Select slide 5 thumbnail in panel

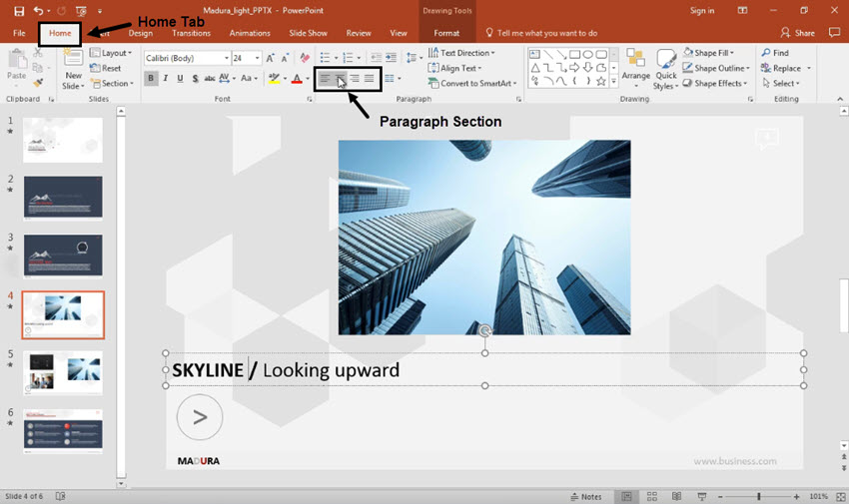63,372
